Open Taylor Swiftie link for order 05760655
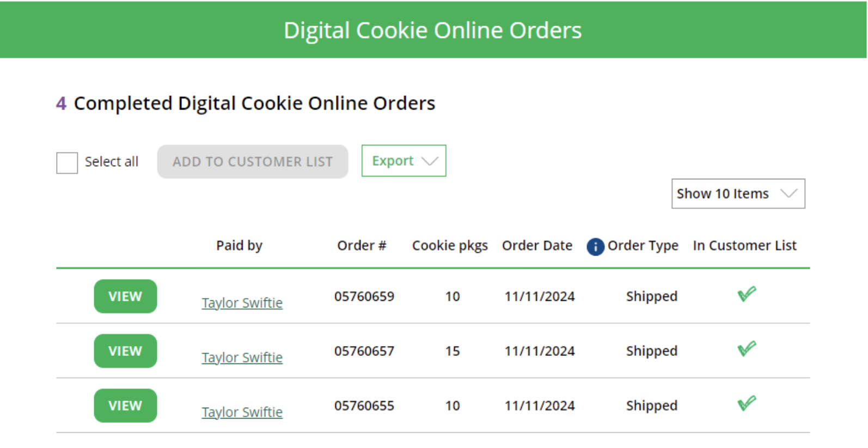The height and width of the screenshot is (448, 868). 242,412
